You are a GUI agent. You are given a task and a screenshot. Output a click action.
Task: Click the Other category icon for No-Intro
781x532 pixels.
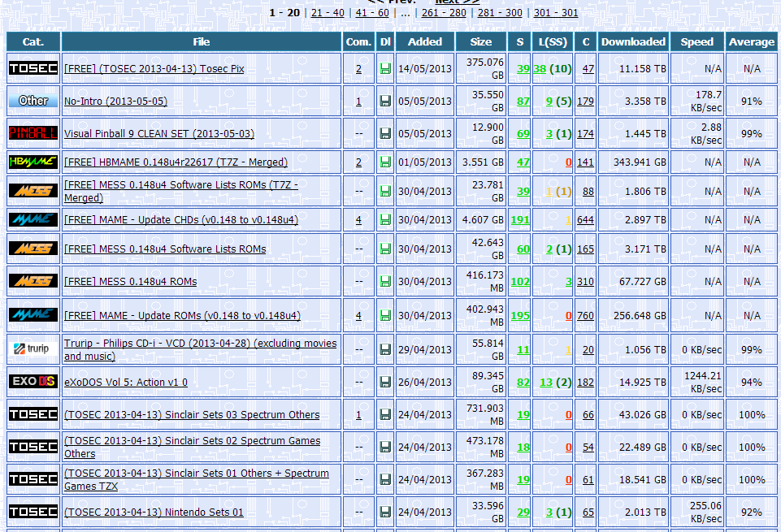point(33,101)
